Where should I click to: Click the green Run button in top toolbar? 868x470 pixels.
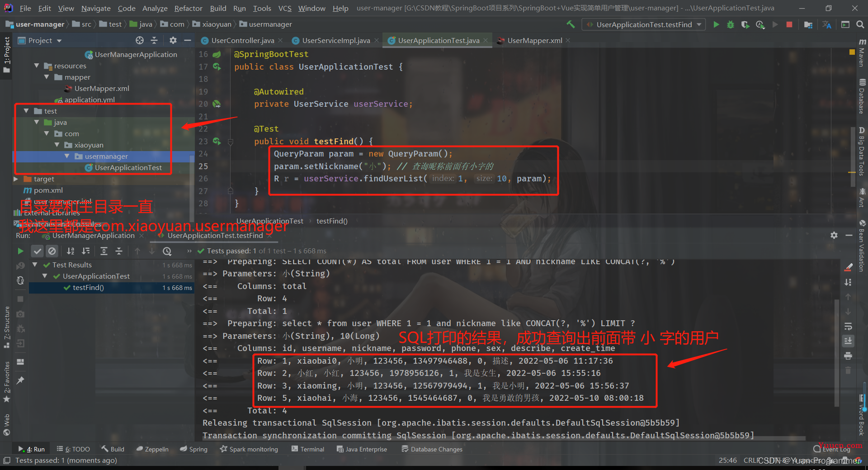[x=716, y=24]
